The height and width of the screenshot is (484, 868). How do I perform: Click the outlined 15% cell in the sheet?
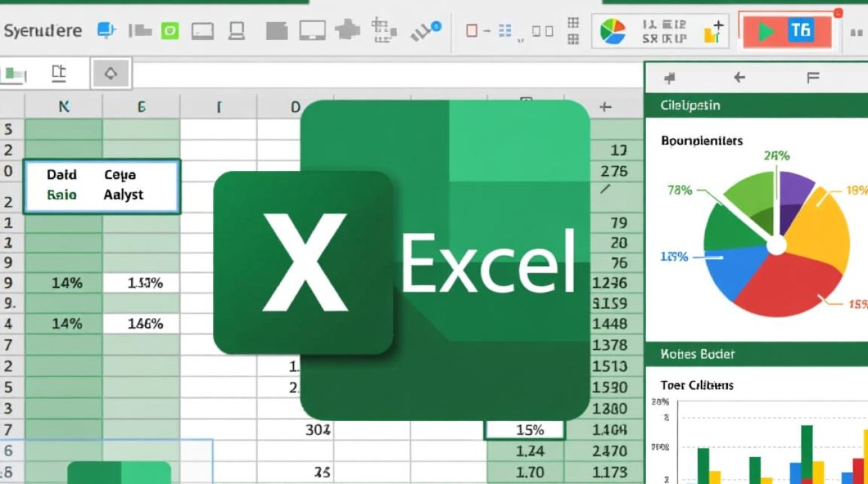click(x=524, y=430)
